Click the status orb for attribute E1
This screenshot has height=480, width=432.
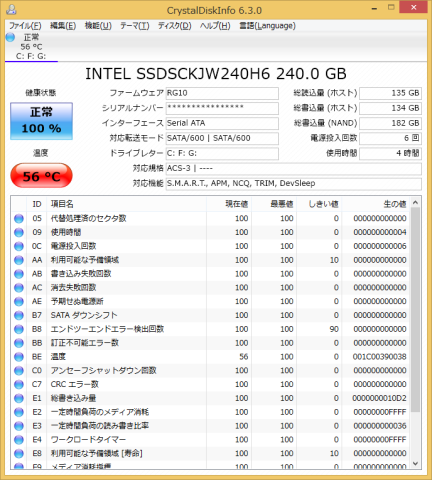pyautogui.click(x=19, y=398)
